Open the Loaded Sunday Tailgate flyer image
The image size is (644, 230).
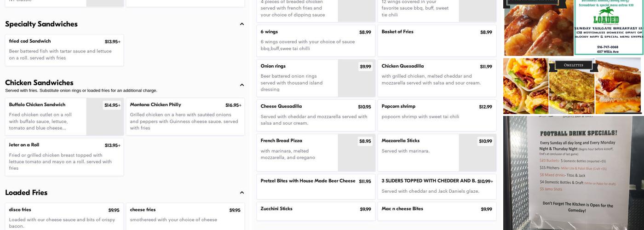pos(608,28)
